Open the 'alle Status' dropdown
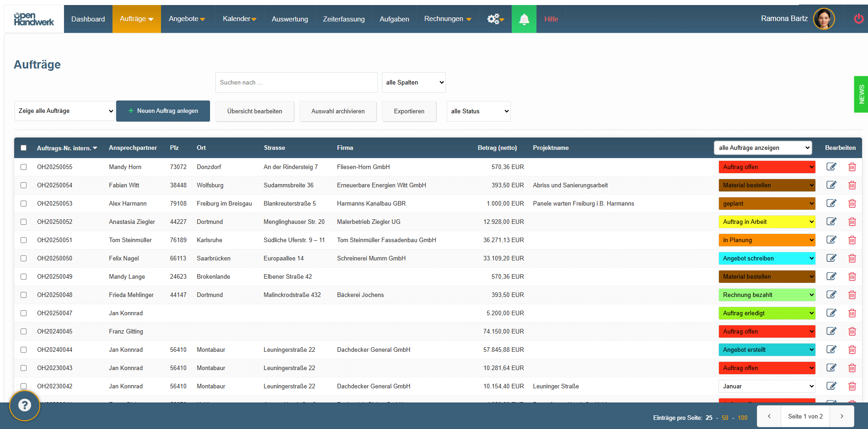The width and height of the screenshot is (868, 429). [x=478, y=111]
